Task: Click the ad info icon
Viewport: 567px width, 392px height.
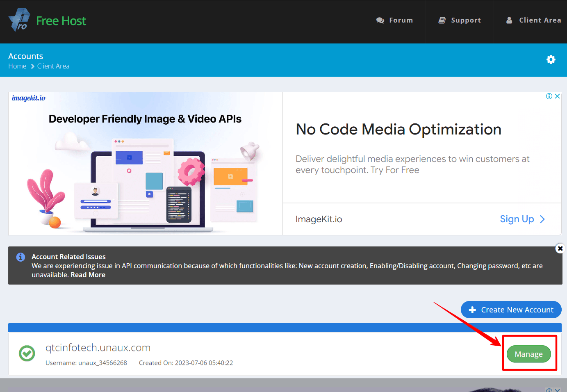Action: [x=549, y=96]
